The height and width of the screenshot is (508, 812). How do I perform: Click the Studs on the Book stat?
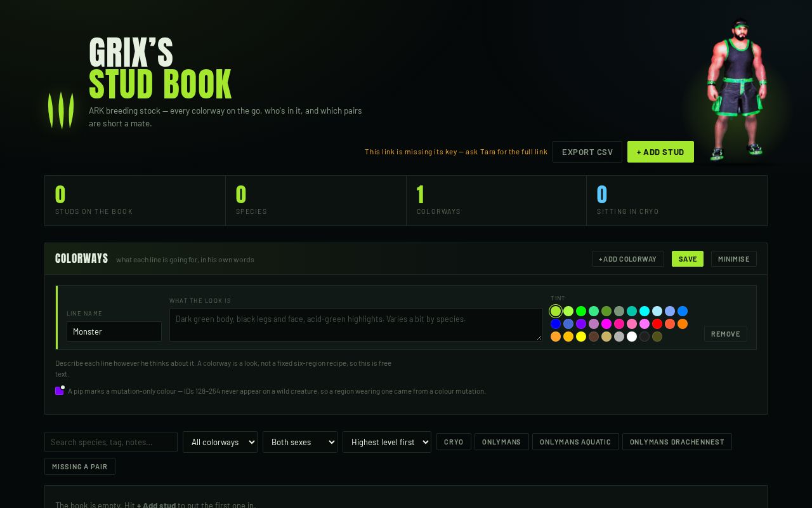[135, 201]
